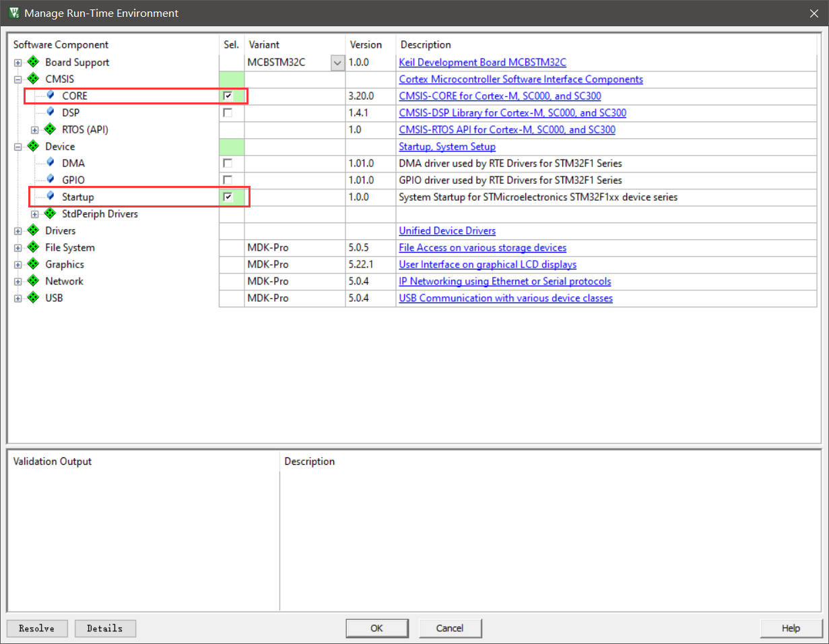Click the Validation Output pane header
The height and width of the screenshot is (644, 829).
point(53,461)
